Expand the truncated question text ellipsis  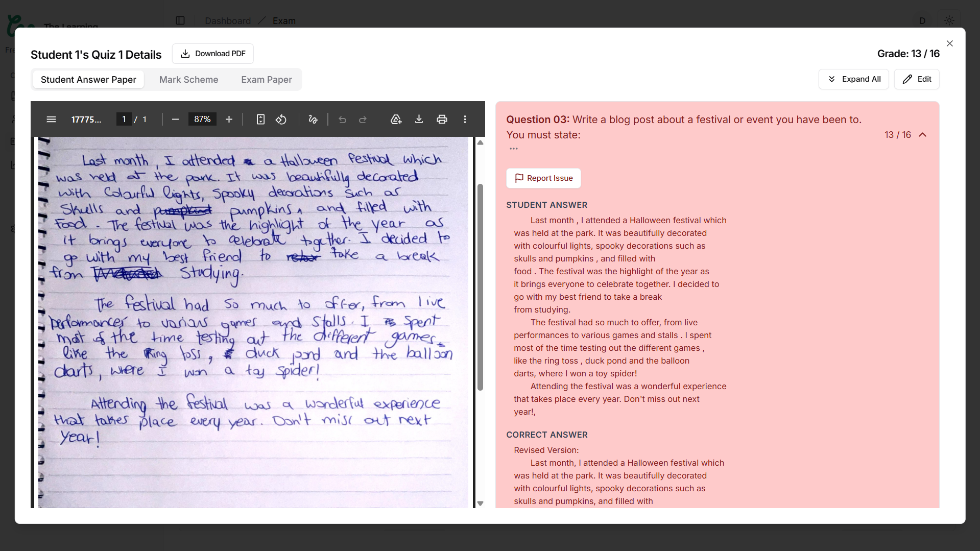point(513,149)
